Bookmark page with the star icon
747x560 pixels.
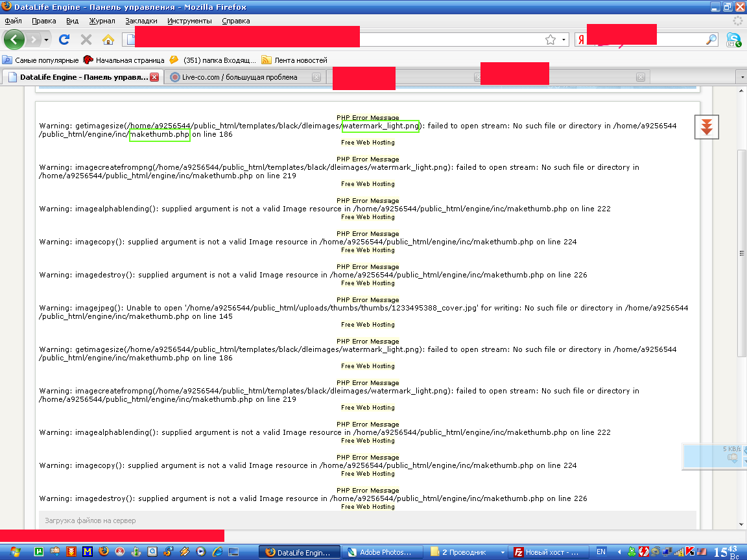pos(551,40)
